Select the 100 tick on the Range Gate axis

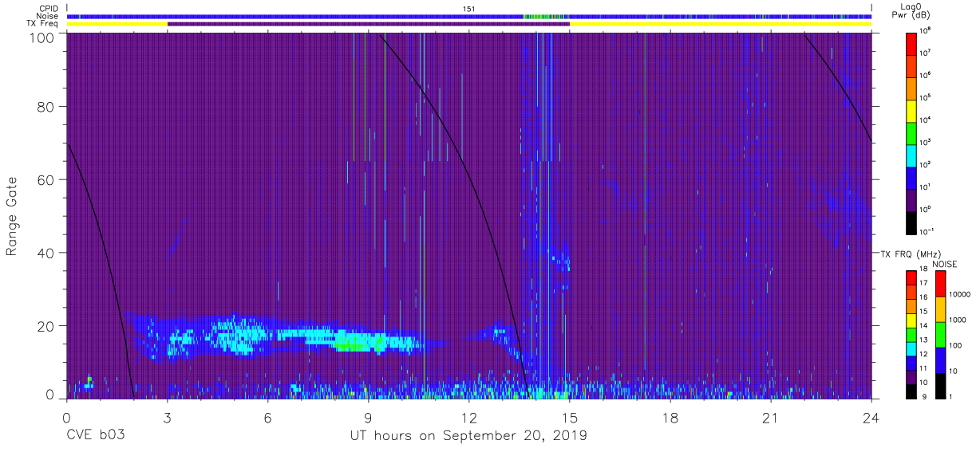click(41, 37)
